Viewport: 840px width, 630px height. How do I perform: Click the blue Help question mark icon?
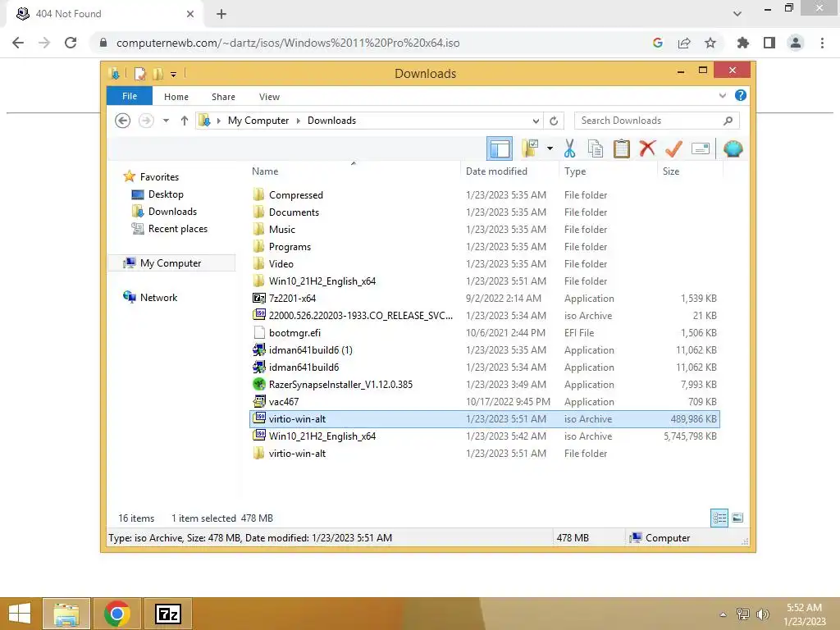pyautogui.click(x=741, y=95)
